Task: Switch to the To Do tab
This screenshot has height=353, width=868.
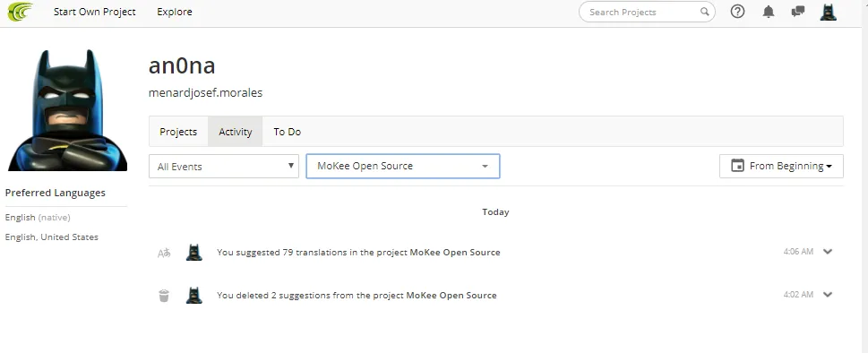Action: coord(288,132)
